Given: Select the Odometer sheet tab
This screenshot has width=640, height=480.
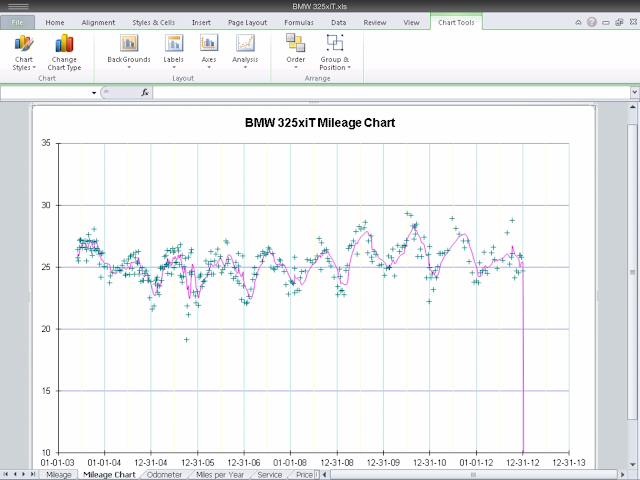Looking at the screenshot, I should [164, 475].
